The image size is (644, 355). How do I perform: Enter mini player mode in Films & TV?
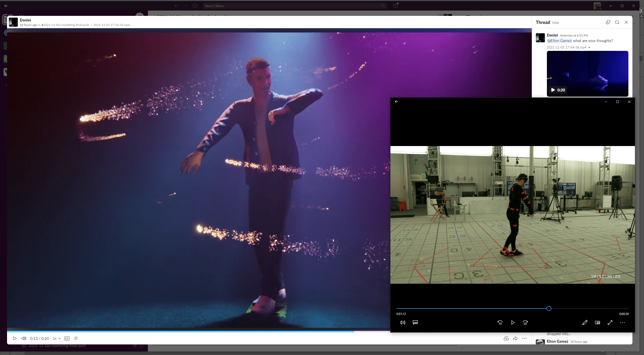pyautogui.click(x=597, y=323)
